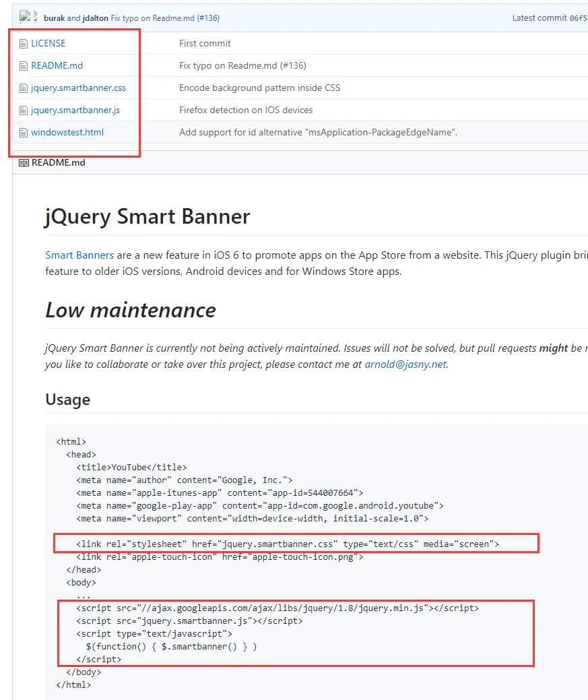
Task: Click the file icon beside jquery.smartbanner.js
Action: coord(23,110)
